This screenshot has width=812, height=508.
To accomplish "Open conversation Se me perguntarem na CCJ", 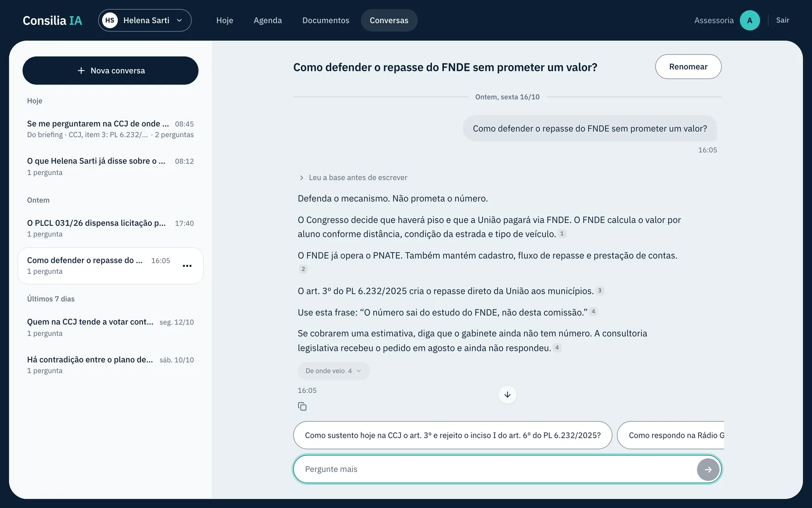I will [110, 129].
